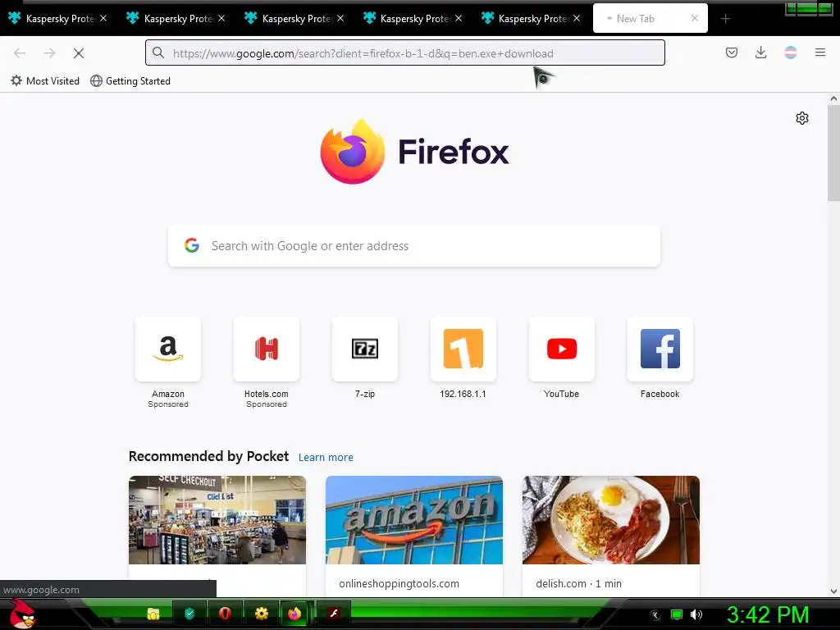Click the speaker volume tray icon
The width and height of the screenshot is (840, 630).
pyautogui.click(x=696, y=614)
